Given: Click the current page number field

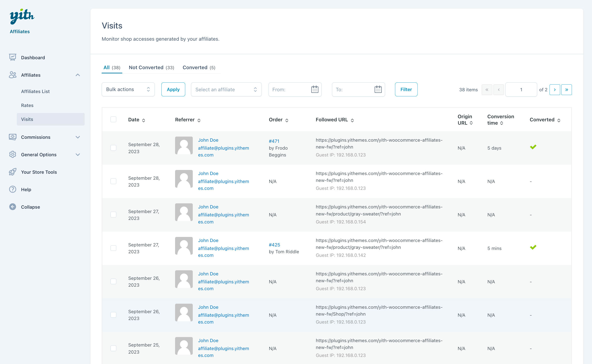Looking at the screenshot, I should [x=521, y=90].
